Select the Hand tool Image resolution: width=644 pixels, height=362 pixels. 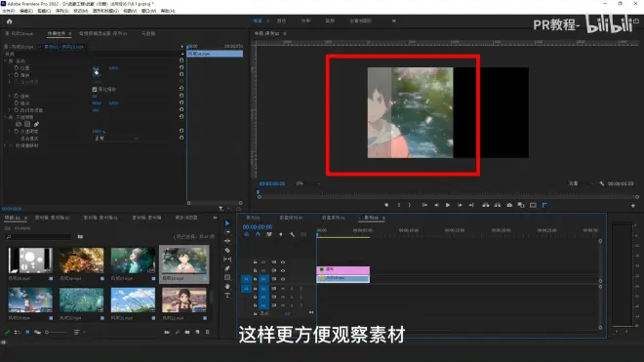coord(227,287)
